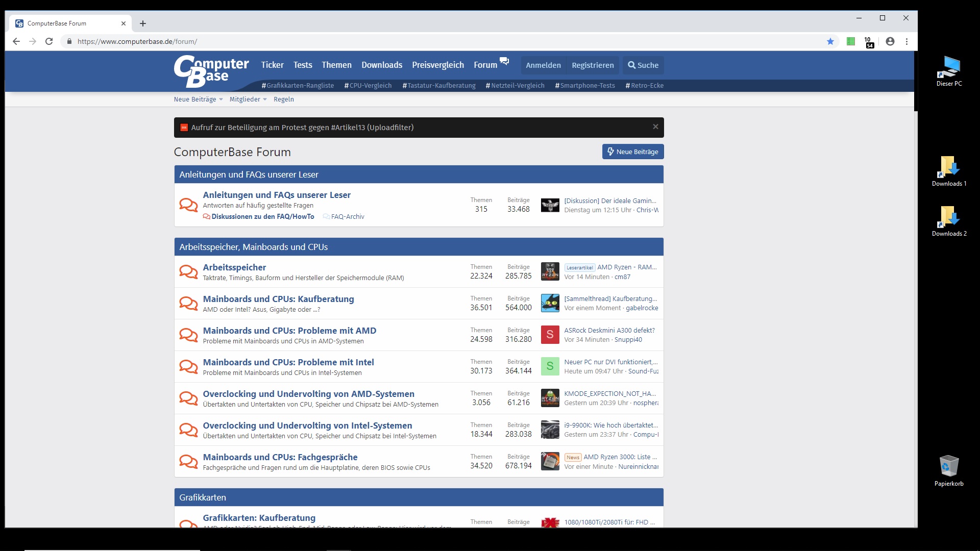Expand the Neue Beiträge dropdown
980x551 pixels.
pyautogui.click(x=220, y=99)
